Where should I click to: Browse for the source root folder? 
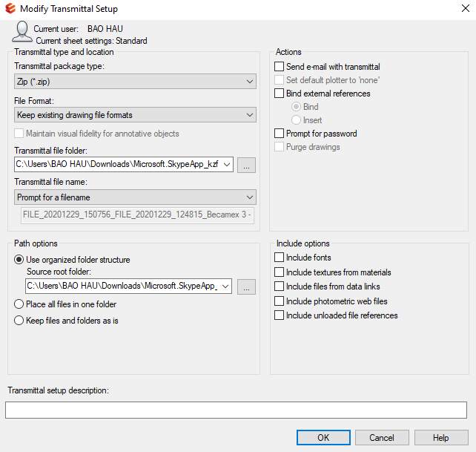pyautogui.click(x=247, y=286)
